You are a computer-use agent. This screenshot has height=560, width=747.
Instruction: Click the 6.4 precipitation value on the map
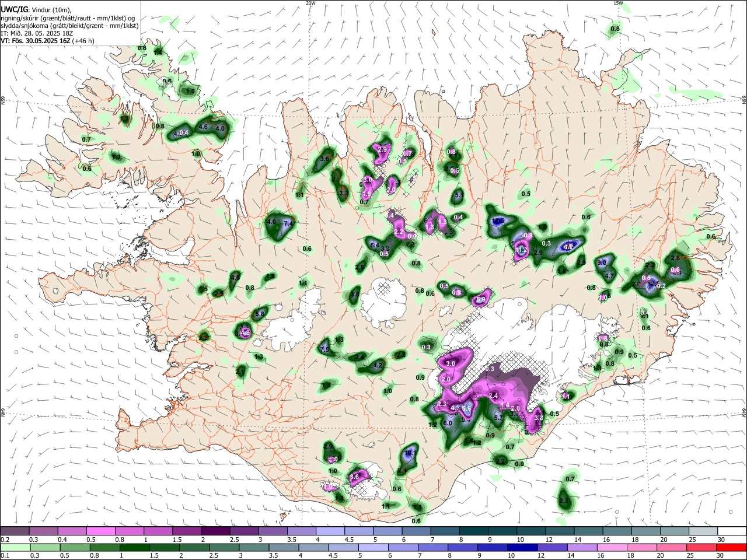click(x=375, y=245)
